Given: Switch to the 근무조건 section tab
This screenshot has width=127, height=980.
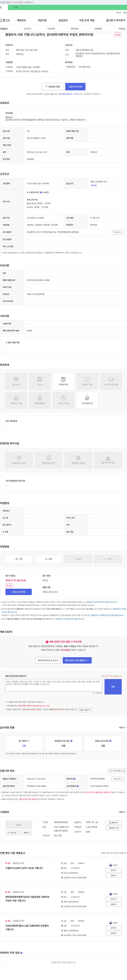Looking at the screenshot, I should pyautogui.click(x=27, y=29).
